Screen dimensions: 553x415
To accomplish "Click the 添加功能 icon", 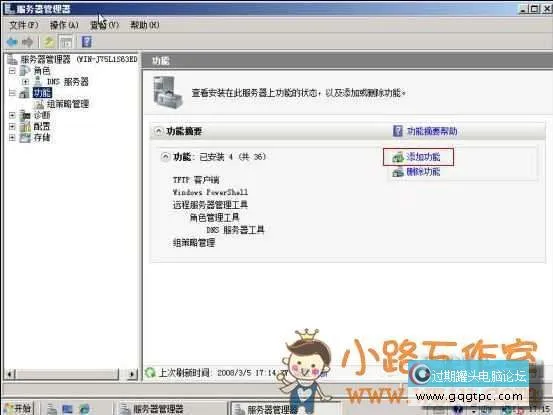I will point(398,157).
